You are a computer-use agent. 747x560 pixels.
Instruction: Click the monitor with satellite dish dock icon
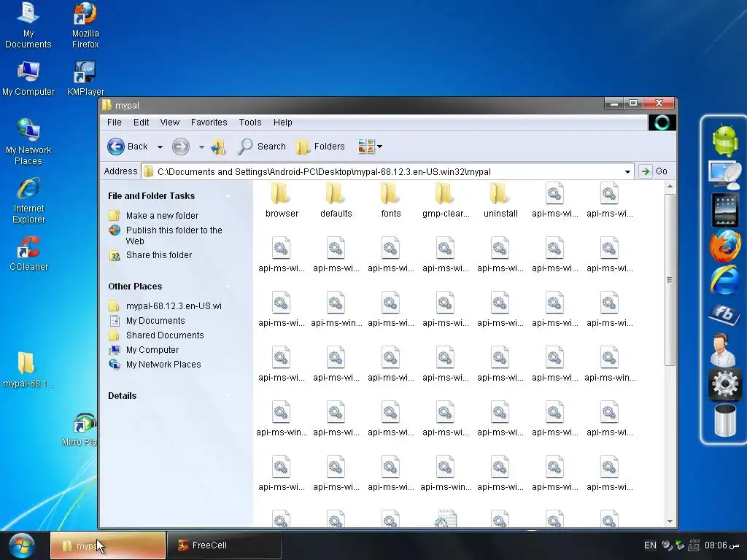[724, 174]
